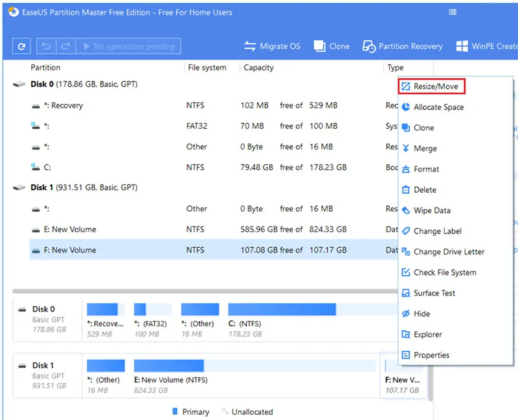Click the Recovery 529 MB block in the disk map
518x420 pixels.
pos(106,320)
